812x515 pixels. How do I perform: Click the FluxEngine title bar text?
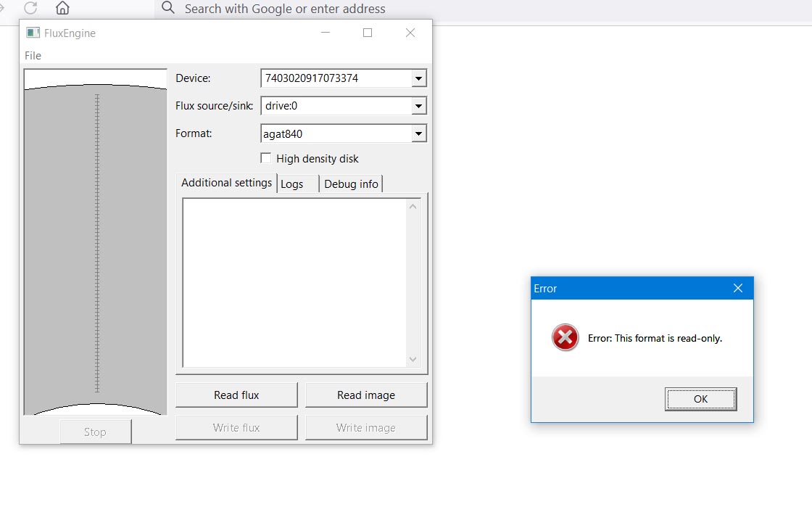(x=70, y=33)
